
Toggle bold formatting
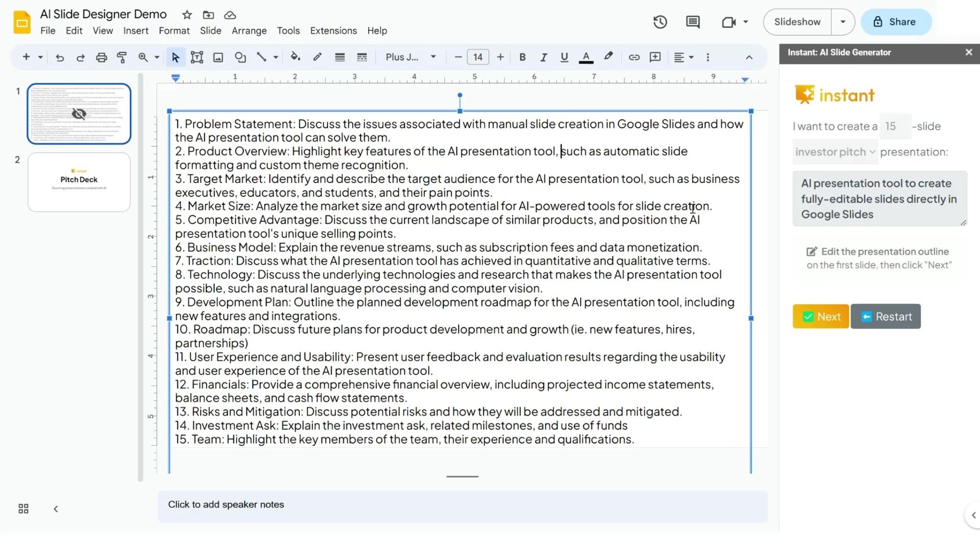pyautogui.click(x=522, y=57)
